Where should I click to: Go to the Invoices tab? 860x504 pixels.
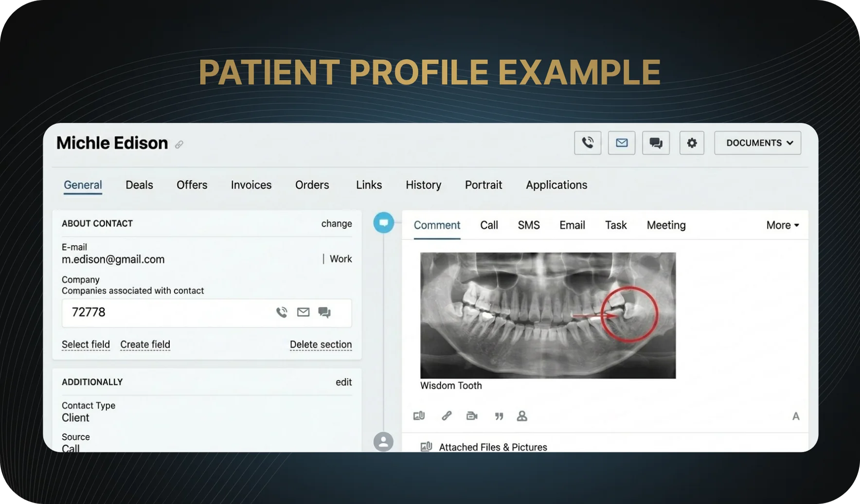click(x=251, y=185)
